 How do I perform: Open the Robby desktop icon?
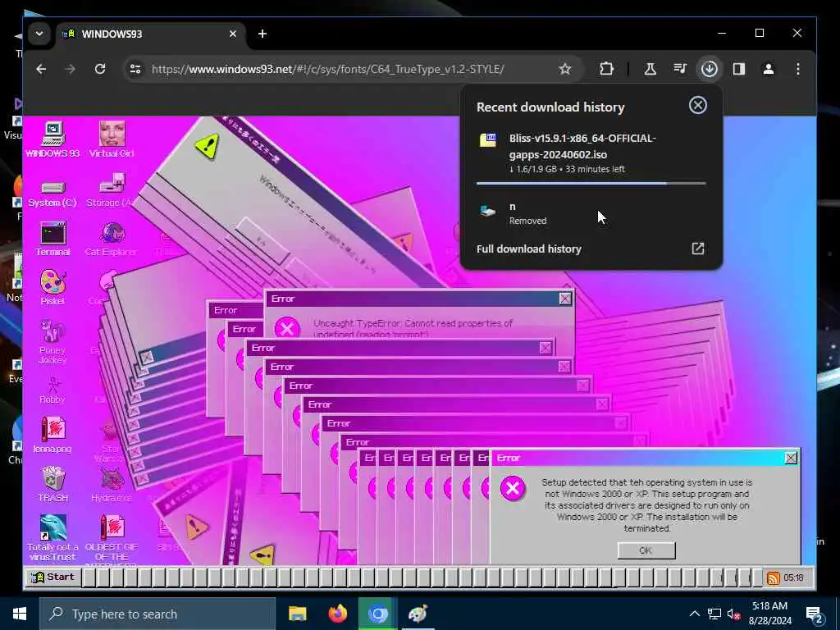[x=52, y=390]
